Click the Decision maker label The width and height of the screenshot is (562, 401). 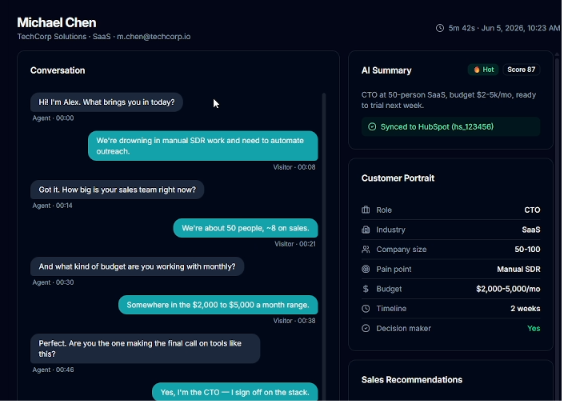[x=404, y=328]
